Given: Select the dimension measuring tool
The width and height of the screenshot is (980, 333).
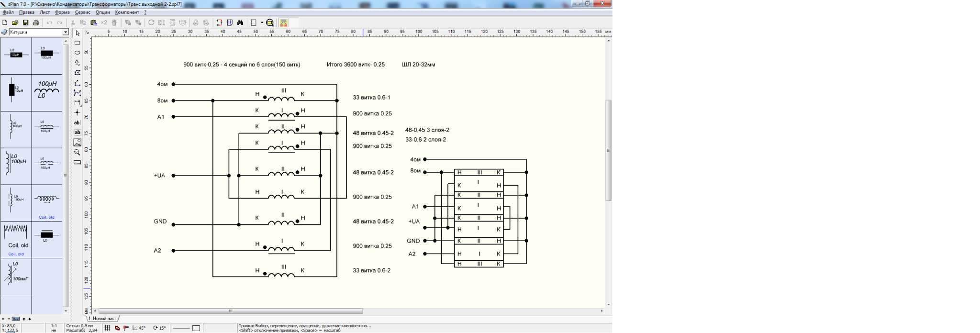Looking at the screenshot, I should pos(77,162).
